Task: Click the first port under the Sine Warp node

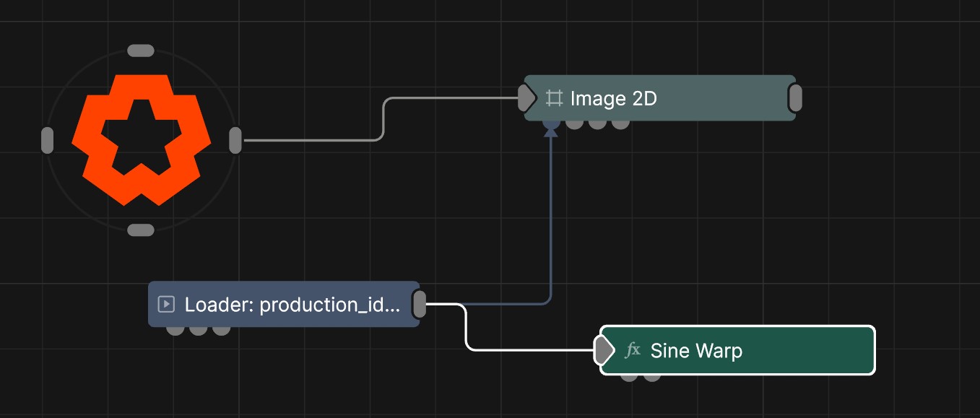Action: 629,377
